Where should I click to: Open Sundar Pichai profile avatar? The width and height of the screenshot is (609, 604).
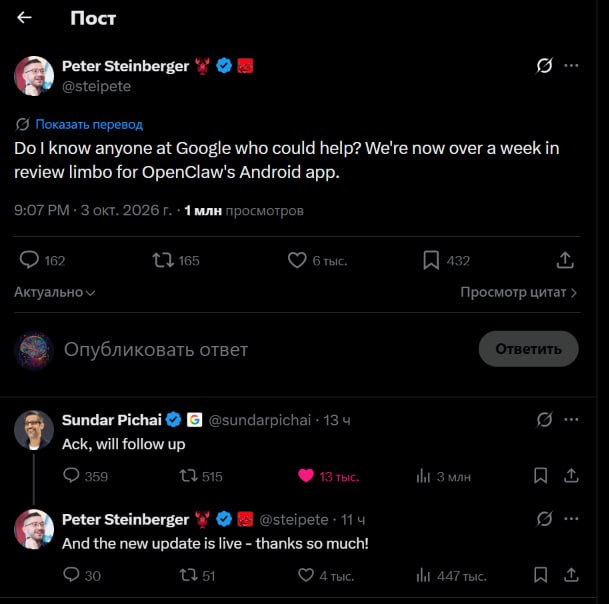pyautogui.click(x=34, y=430)
